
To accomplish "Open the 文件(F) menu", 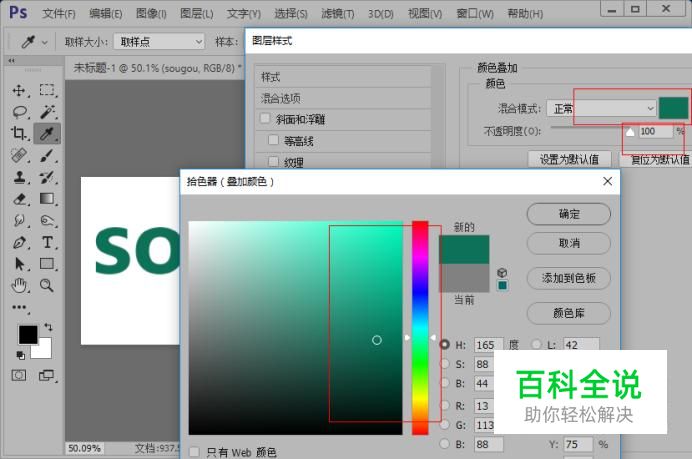I will (x=59, y=14).
